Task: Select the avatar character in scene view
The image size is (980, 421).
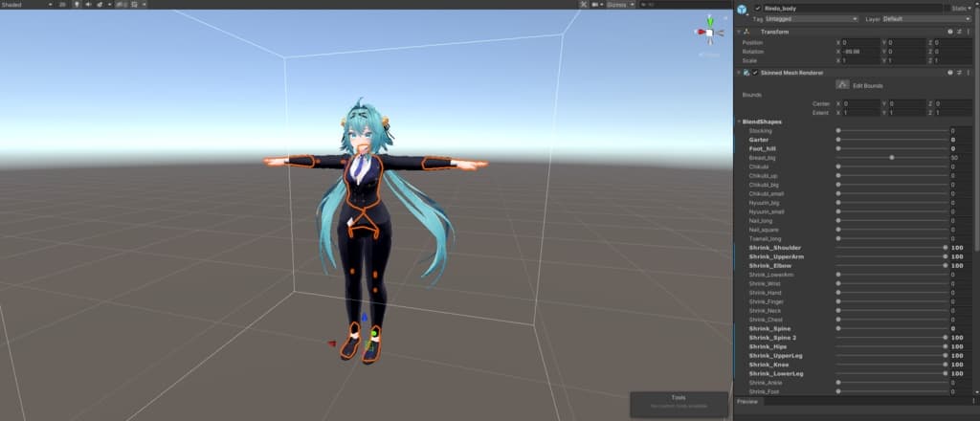Action: 366,232
